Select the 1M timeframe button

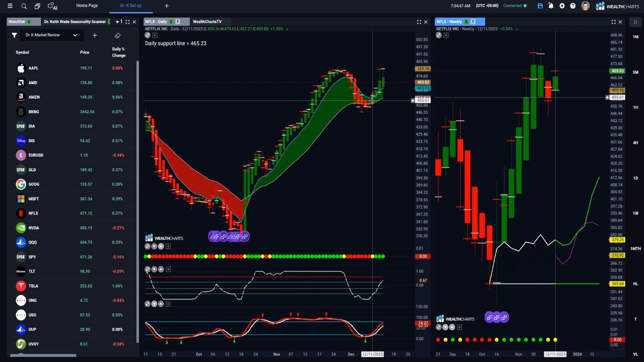(x=635, y=37)
